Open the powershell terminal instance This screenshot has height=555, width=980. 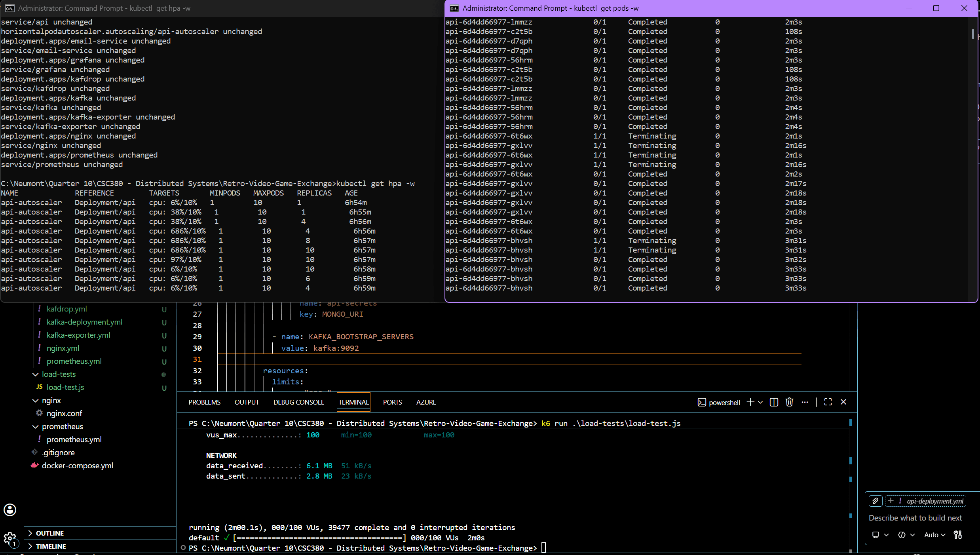(x=719, y=402)
